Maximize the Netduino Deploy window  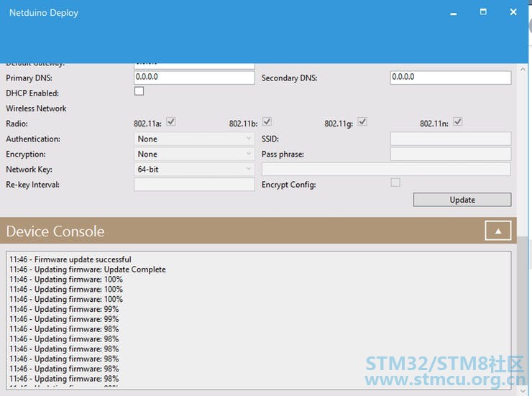tap(483, 12)
